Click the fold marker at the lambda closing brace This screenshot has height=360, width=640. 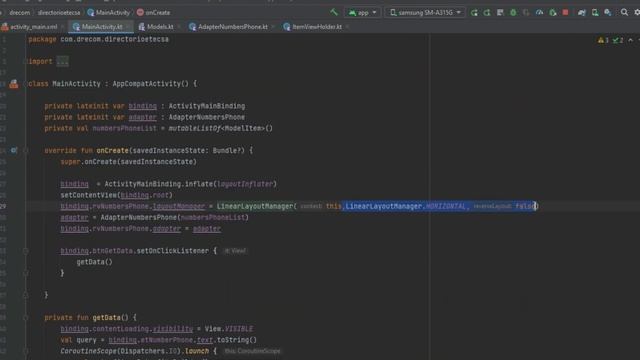pos(25,273)
